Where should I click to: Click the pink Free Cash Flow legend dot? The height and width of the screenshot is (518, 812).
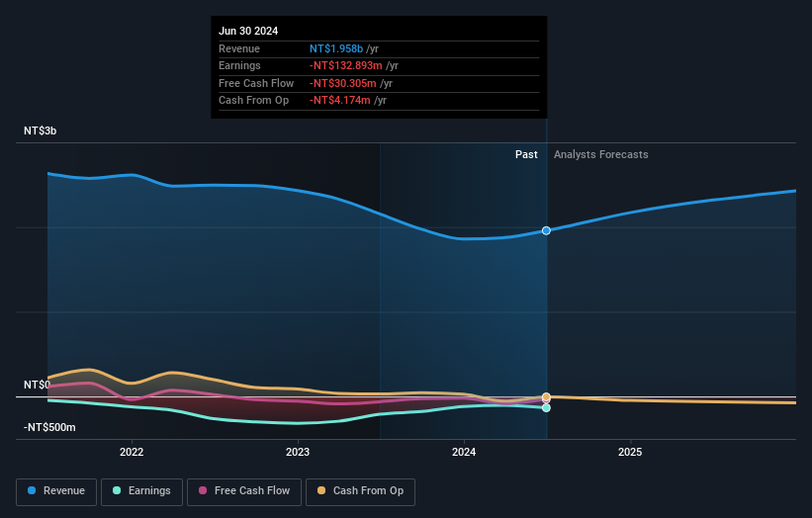click(203, 490)
